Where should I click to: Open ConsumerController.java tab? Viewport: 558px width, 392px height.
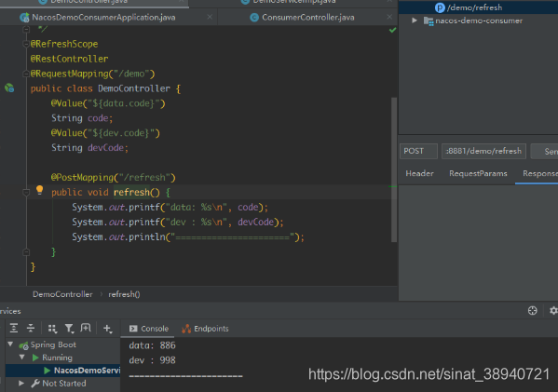pos(307,17)
